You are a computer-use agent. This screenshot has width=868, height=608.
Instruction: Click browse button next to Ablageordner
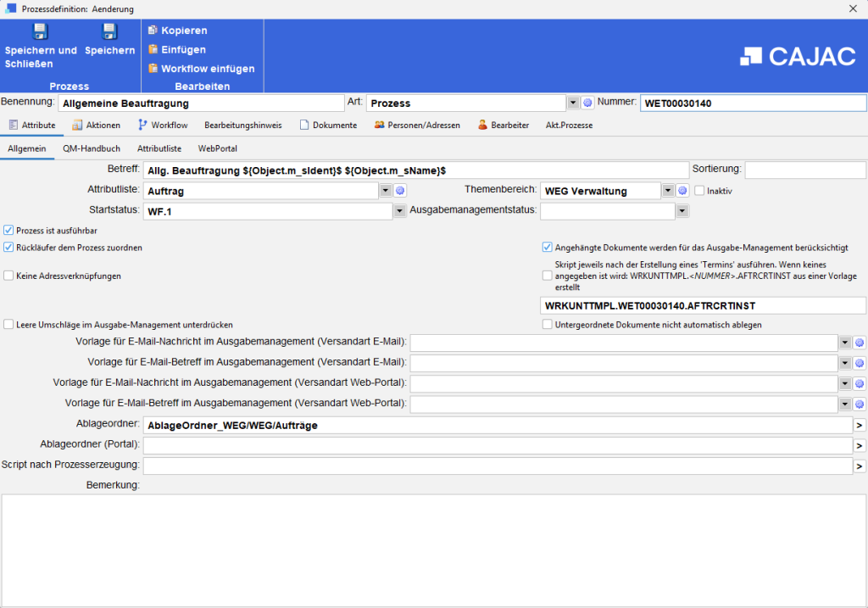click(859, 425)
